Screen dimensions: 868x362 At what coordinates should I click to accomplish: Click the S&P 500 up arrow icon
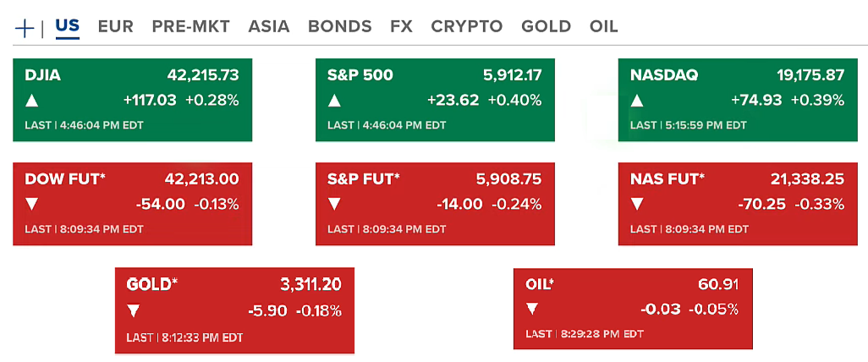click(335, 101)
